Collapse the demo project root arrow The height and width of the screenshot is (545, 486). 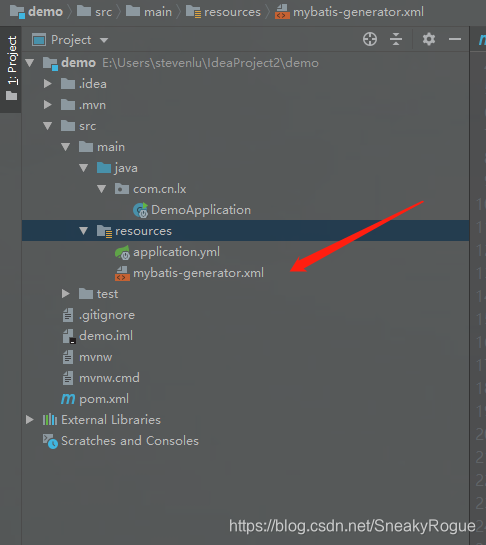[30, 63]
